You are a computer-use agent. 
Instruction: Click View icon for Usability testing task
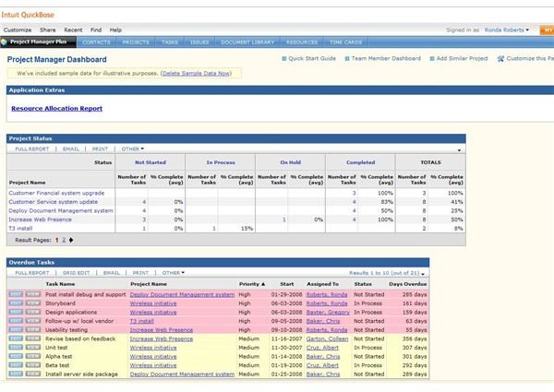click(x=33, y=329)
